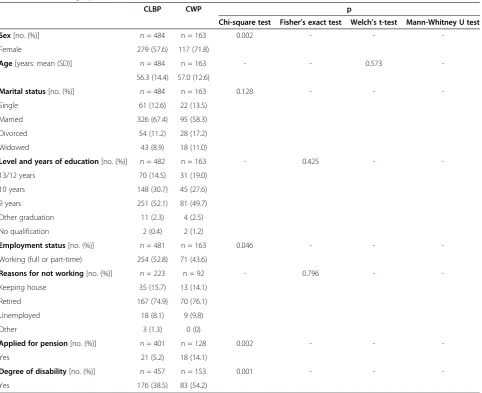482x393 pixels.
Task: Select the pension Yes CWP value 18 (14.1)
Action: coord(194,357)
